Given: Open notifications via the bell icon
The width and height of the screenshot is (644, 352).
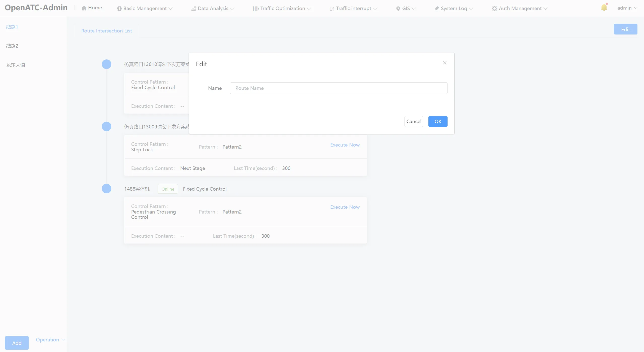Looking at the screenshot, I should pos(604,8).
